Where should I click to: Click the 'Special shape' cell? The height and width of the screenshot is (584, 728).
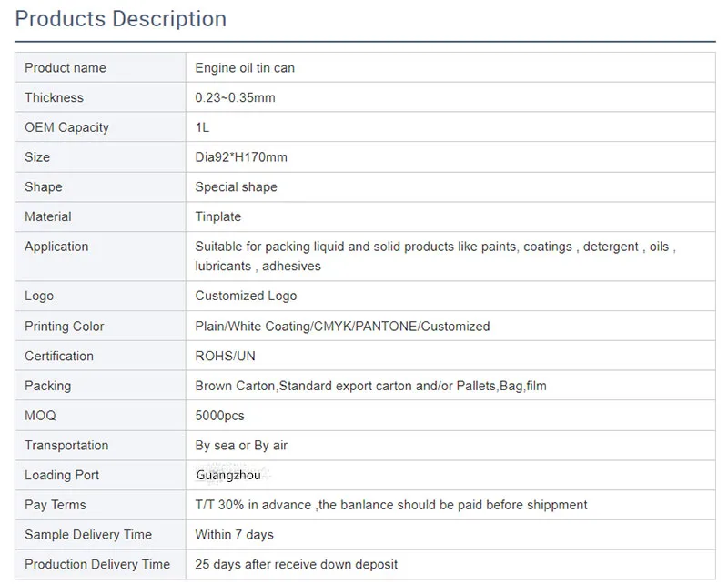click(x=236, y=187)
